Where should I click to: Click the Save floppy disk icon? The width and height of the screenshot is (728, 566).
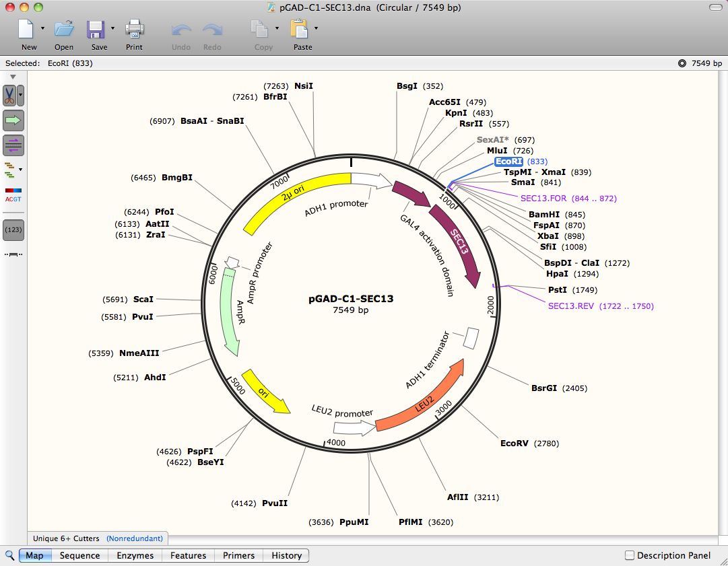coord(96,30)
